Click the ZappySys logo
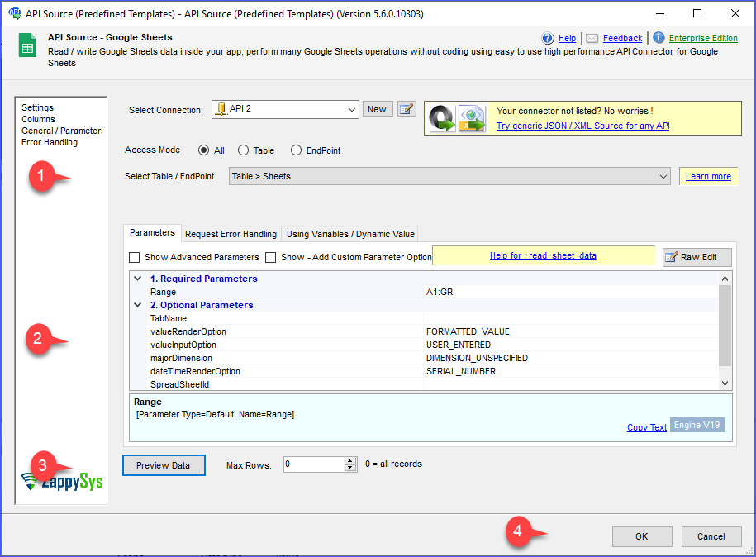This screenshot has width=756, height=557. [x=62, y=481]
